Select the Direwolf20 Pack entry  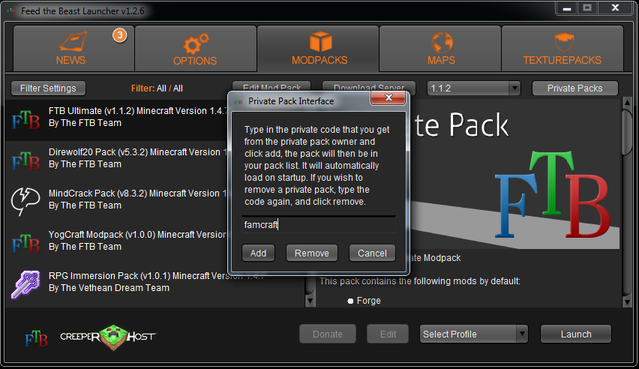(x=117, y=161)
